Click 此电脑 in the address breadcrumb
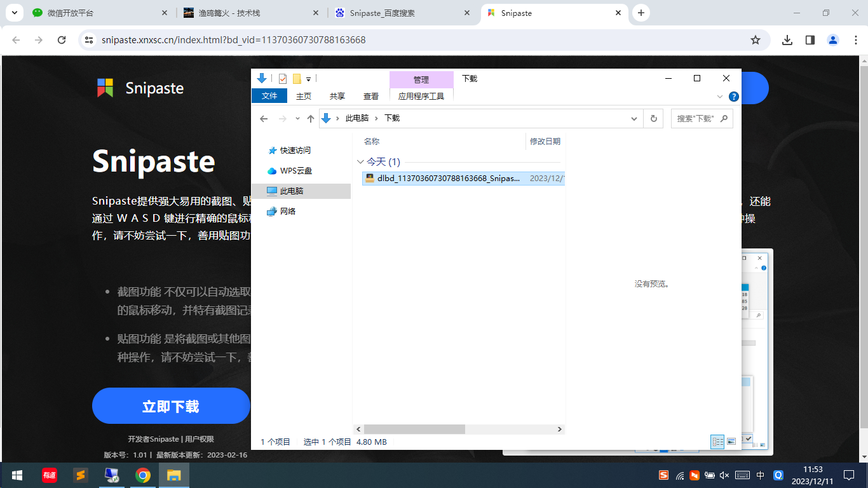This screenshot has width=868, height=488. 356,118
